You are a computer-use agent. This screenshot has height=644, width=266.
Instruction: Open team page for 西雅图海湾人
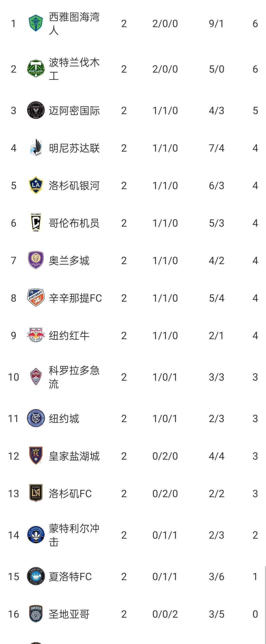(74, 24)
